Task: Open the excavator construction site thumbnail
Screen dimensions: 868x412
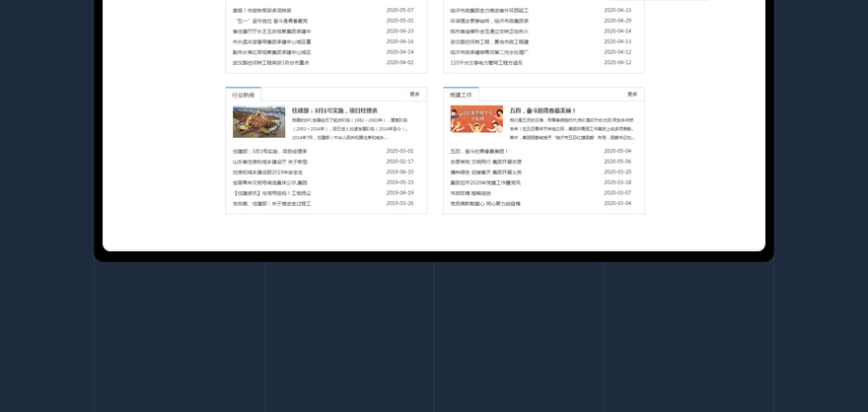Action: point(258,122)
